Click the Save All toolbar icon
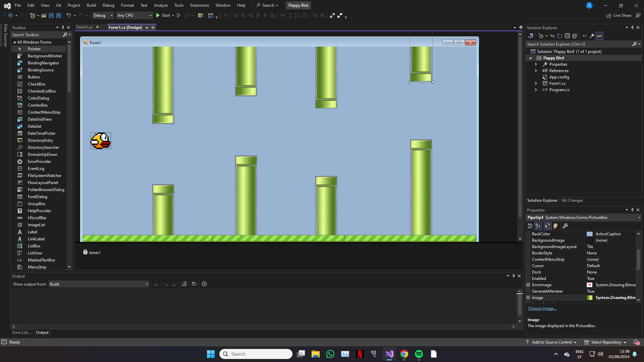 point(58,15)
